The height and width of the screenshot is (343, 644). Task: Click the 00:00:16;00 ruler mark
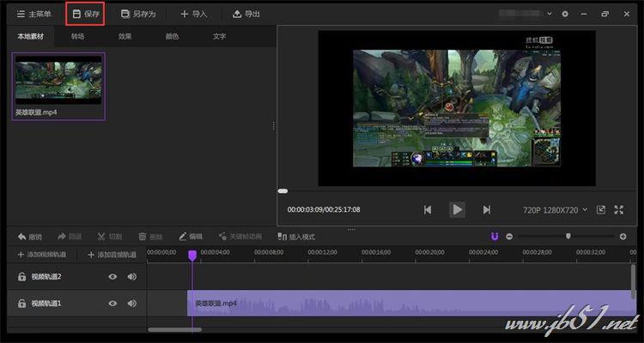[376, 252]
